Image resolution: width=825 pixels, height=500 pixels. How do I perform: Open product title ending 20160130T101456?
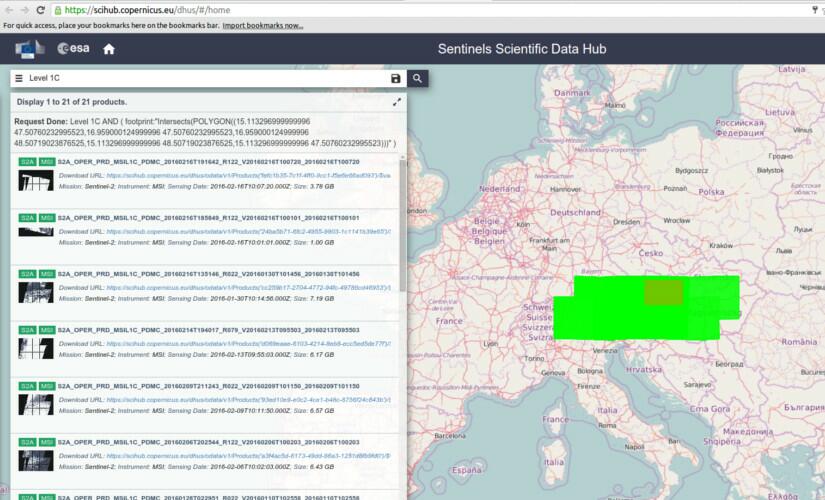(208, 274)
